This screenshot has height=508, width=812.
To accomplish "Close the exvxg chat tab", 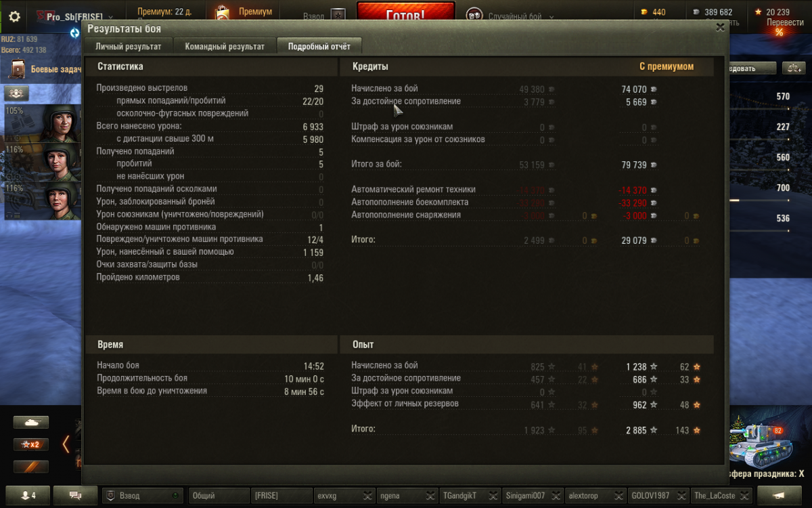I will click(367, 496).
